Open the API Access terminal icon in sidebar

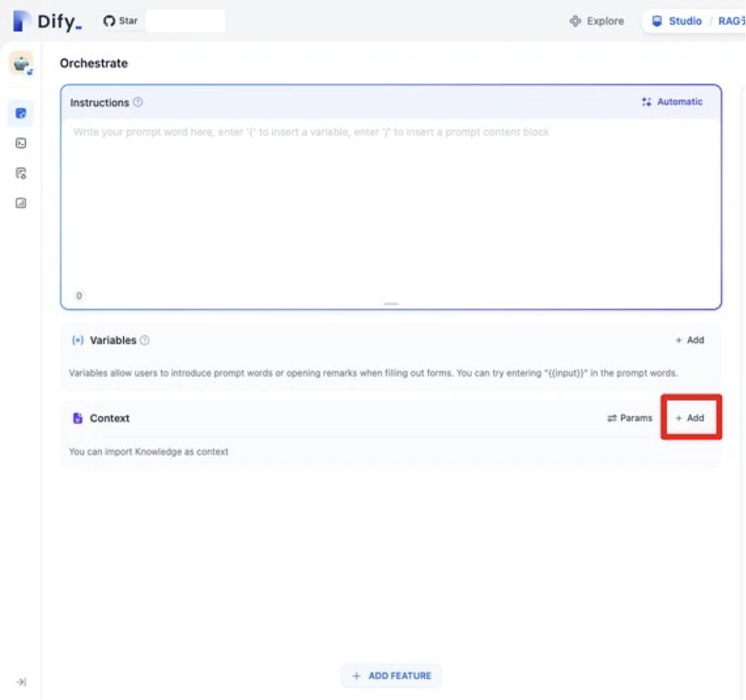point(21,143)
